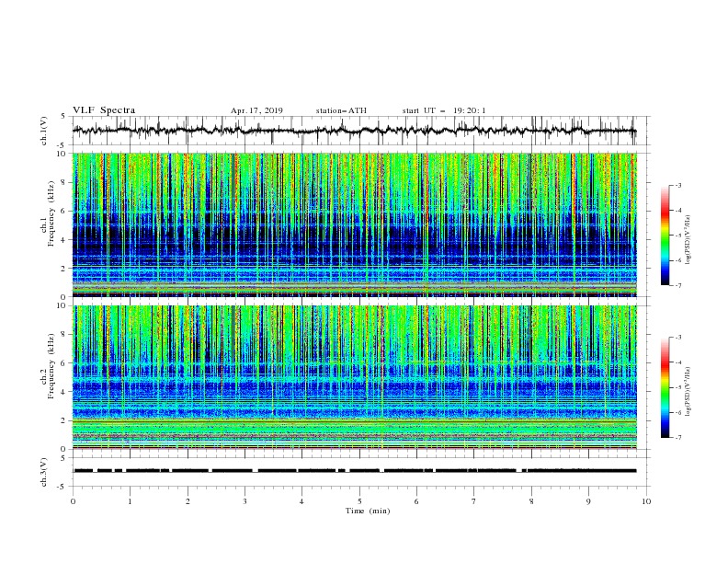The height and width of the screenshot is (563, 728).
Task: Click the time axis tick label "5"
Action: [x=359, y=501]
